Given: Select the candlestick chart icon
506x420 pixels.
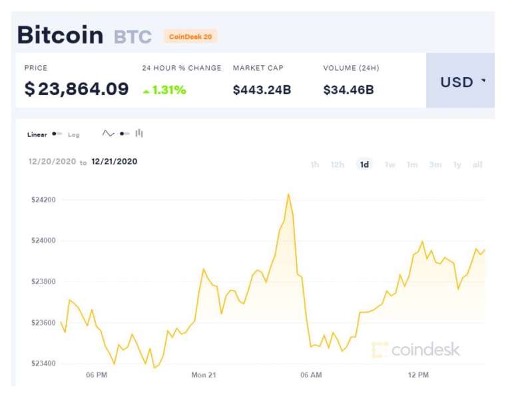Looking at the screenshot, I should (139, 133).
